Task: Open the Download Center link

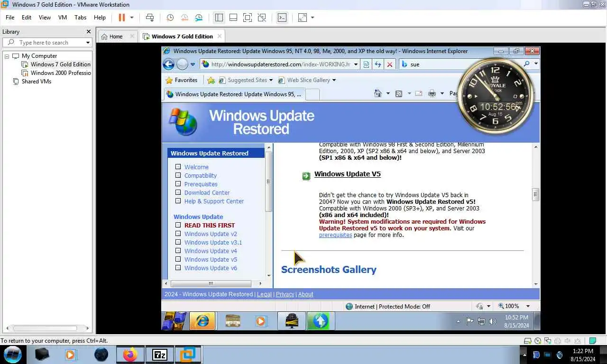Action: (x=207, y=193)
